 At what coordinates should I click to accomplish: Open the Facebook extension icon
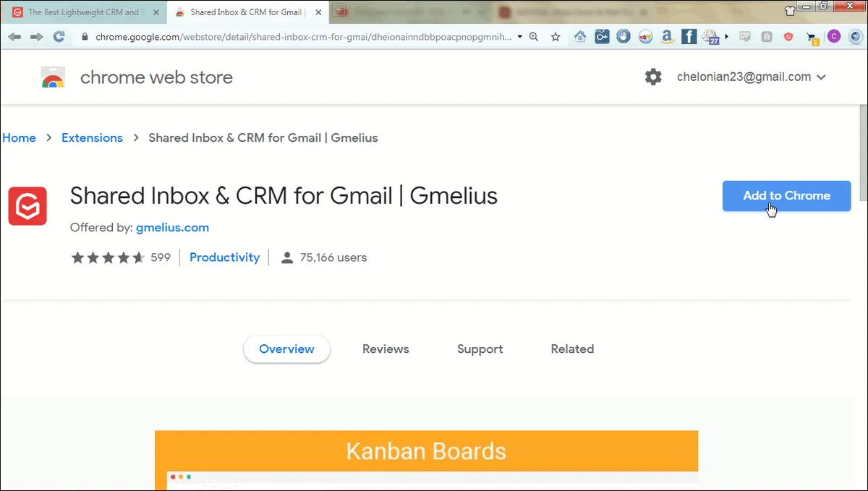pos(689,36)
